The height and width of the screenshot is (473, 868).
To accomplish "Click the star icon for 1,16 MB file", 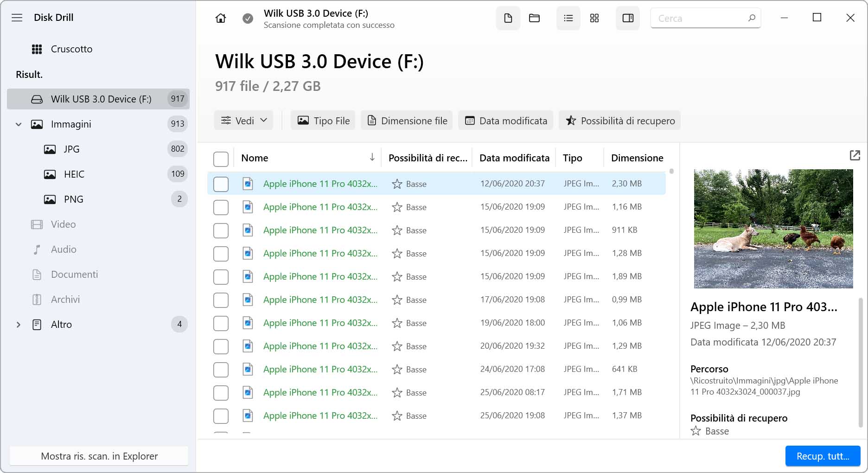I will tap(397, 207).
